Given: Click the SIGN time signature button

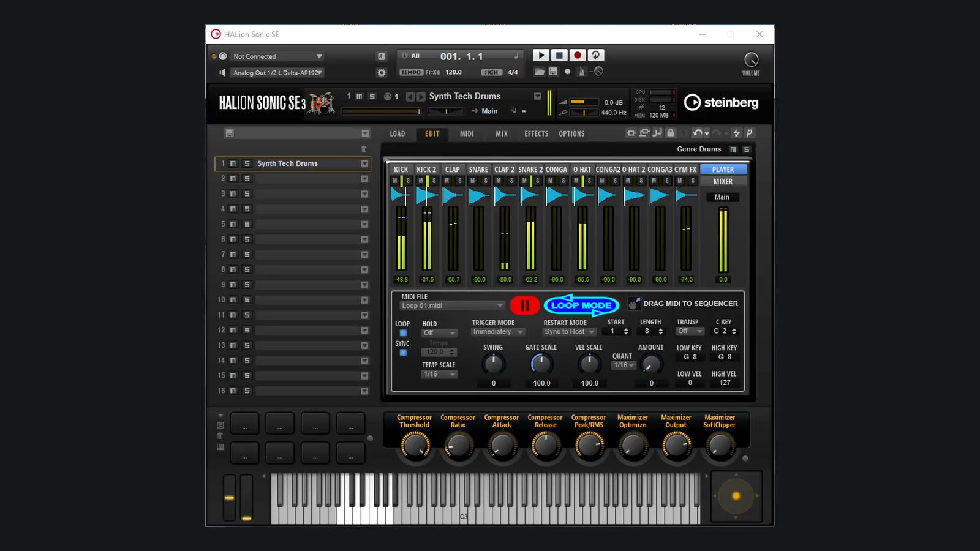Looking at the screenshot, I should pyautogui.click(x=491, y=72).
